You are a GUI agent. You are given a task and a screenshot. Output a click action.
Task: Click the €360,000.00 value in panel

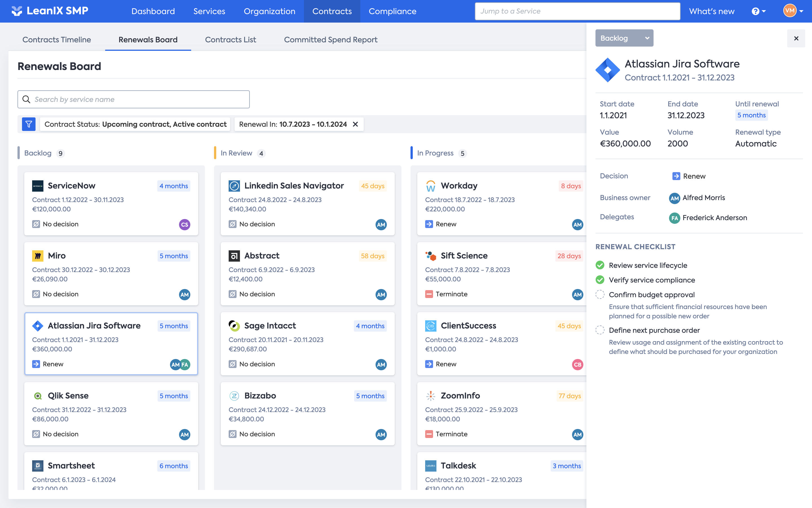tap(625, 143)
